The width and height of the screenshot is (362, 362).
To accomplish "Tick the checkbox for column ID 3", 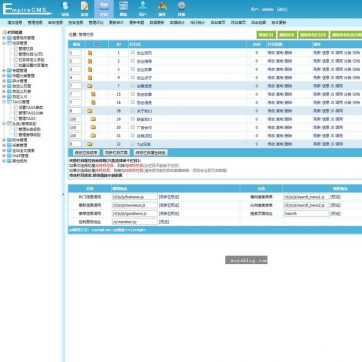I will point(133,69).
